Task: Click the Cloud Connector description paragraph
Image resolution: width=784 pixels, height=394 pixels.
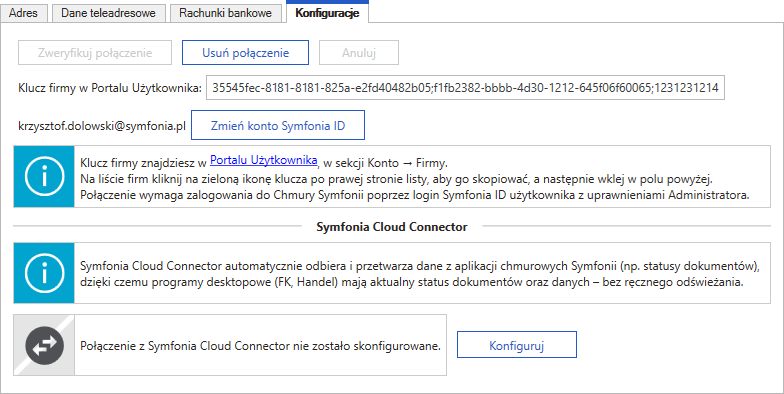Action: (x=420, y=274)
